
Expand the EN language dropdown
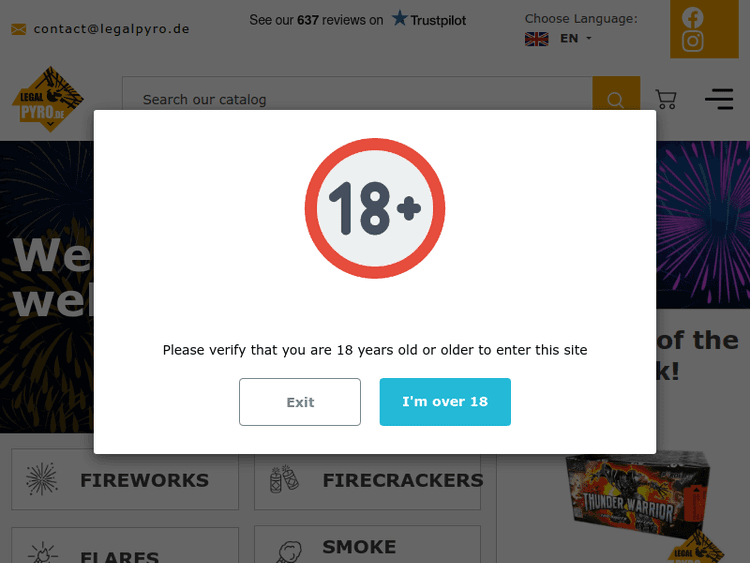coord(576,39)
